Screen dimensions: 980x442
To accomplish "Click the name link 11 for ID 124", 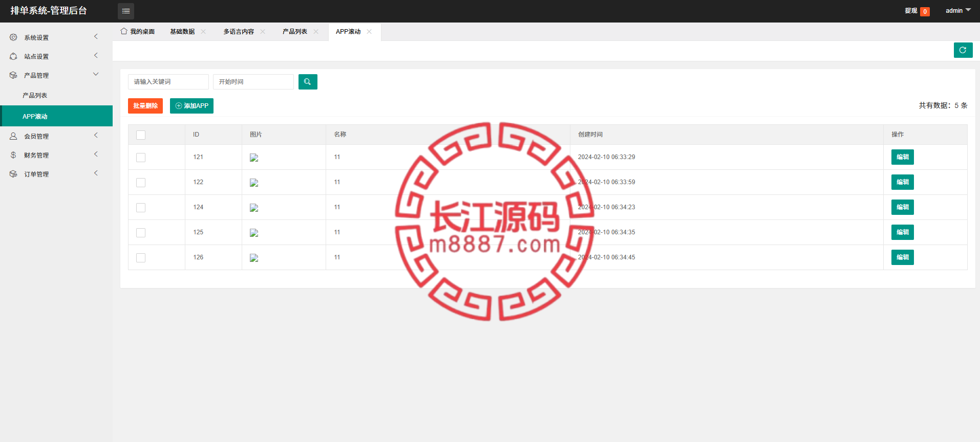I will [x=337, y=207].
